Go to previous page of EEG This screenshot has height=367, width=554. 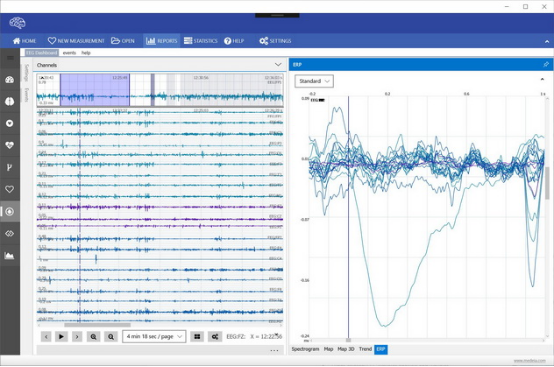point(46,337)
